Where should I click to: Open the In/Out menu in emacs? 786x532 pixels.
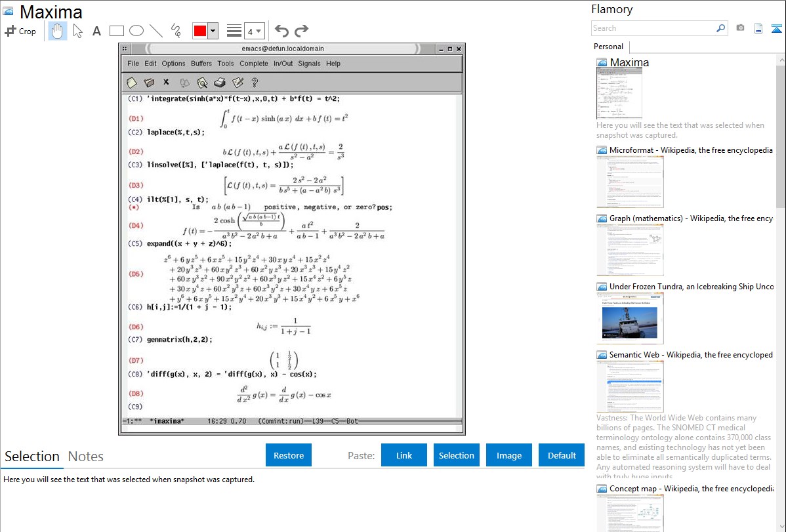[x=283, y=64]
